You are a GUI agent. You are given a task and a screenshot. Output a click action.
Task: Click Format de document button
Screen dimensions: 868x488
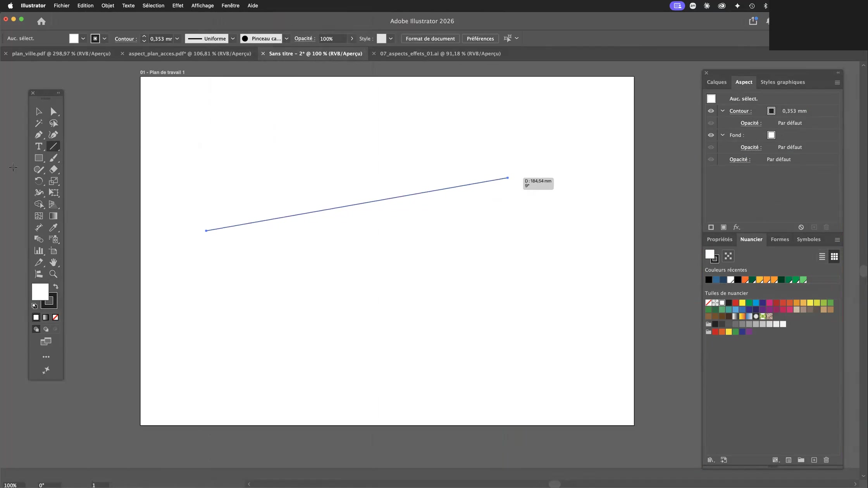pyautogui.click(x=430, y=39)
